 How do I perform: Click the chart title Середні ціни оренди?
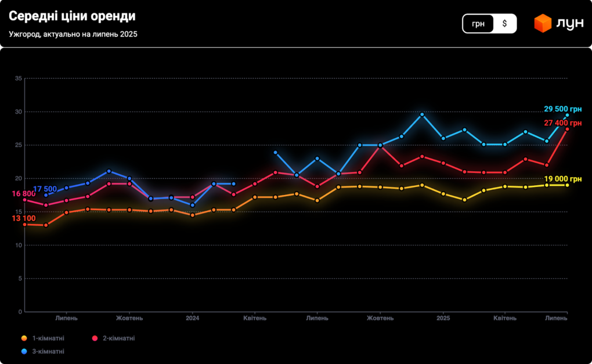tap(73, 17)
